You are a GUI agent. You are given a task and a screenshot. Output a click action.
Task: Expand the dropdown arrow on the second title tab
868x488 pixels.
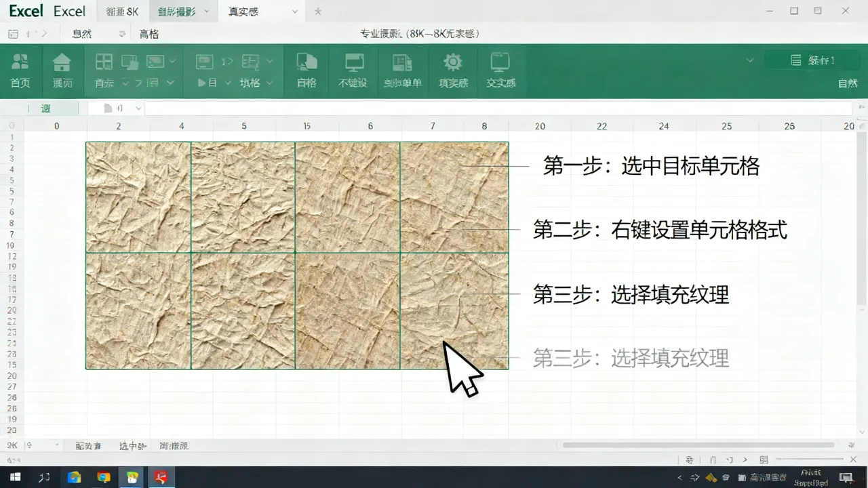pos(205,12)
